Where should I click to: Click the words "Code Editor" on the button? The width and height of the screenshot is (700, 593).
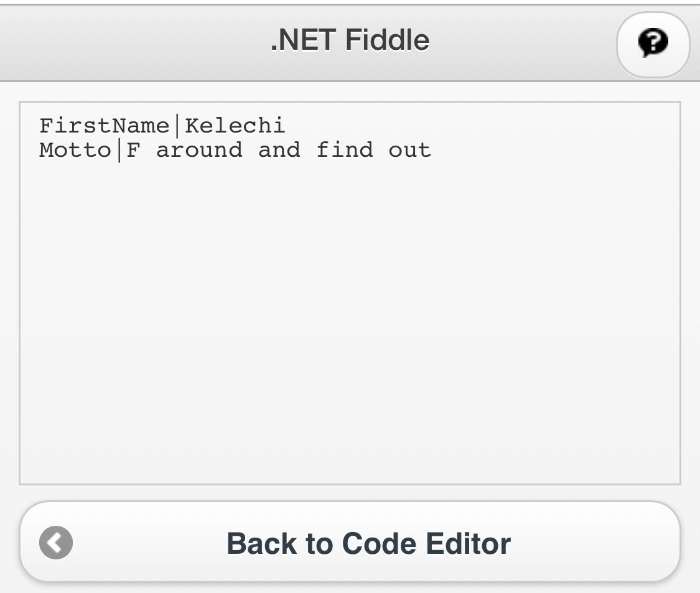pos(426,543)
